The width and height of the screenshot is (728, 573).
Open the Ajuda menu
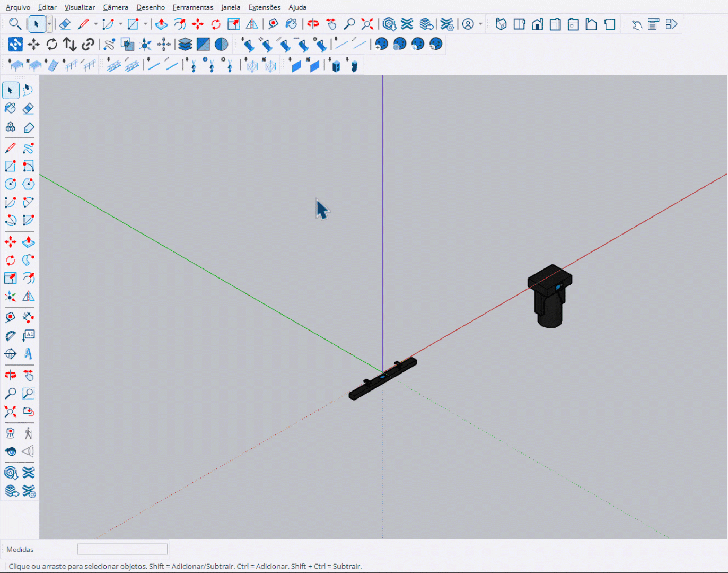tap(297, 7)
